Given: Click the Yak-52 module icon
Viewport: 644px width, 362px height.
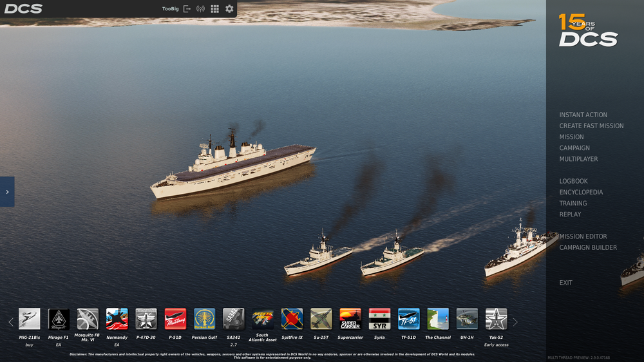Looking at the screenshot, I should point(496,319).
